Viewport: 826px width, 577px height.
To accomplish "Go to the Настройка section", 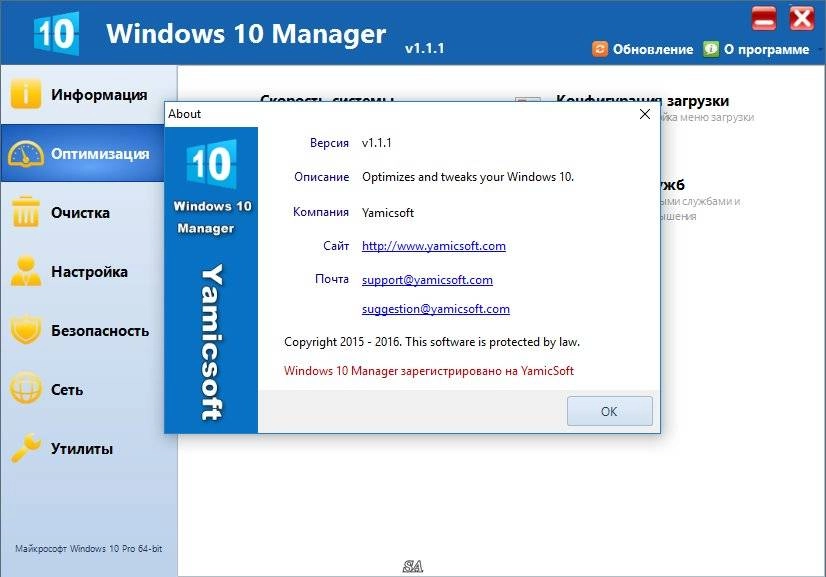I will pos(83,271).
